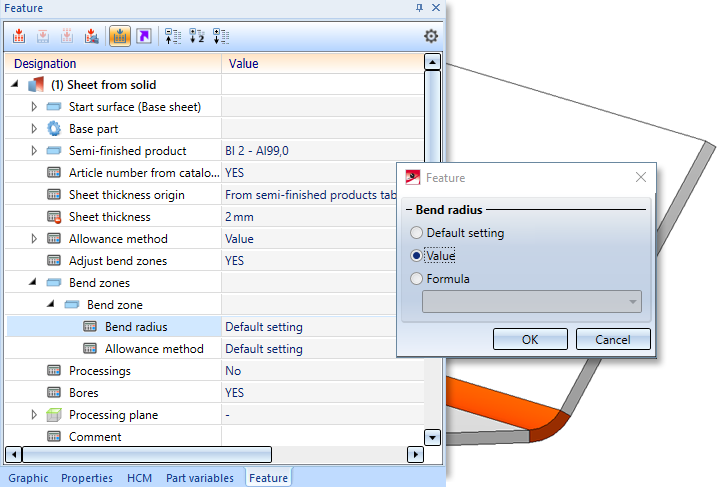
Task: Toggle the highlighted orange feature toolbar button
Action: (120, 36)
